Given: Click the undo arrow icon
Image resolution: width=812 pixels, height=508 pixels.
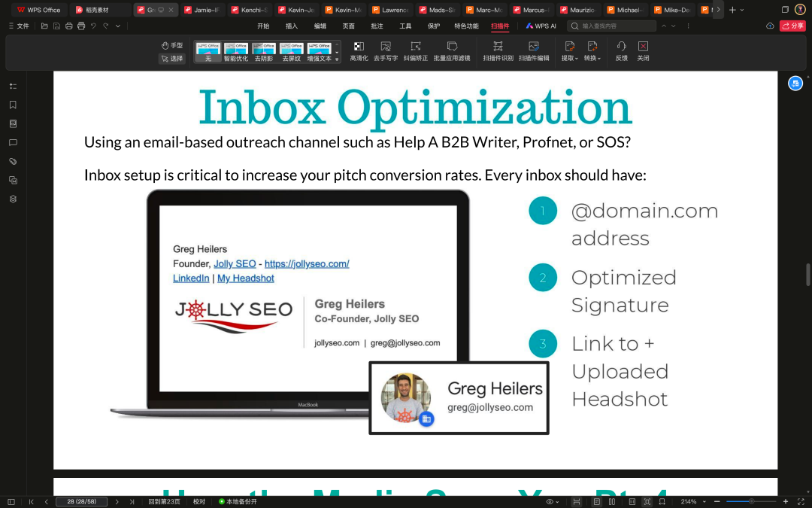Looking at the screenshot, I should (x=93, y=26).
